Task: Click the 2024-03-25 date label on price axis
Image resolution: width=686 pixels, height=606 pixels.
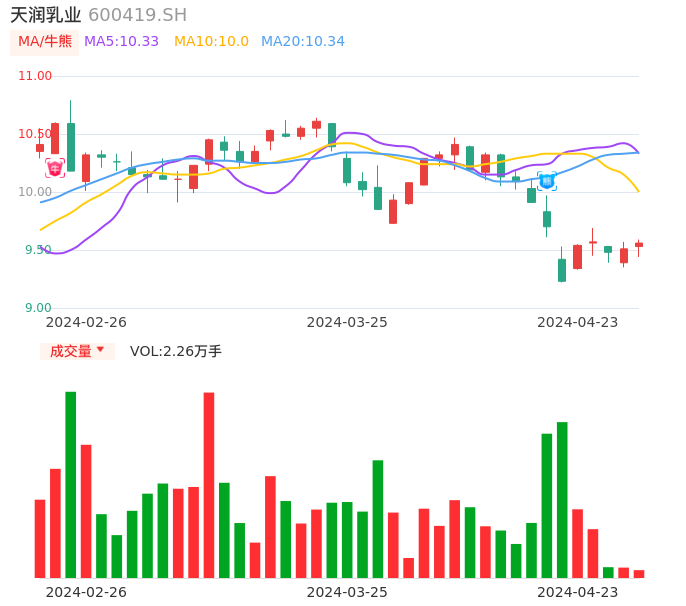Action: (x=347, y=322)
